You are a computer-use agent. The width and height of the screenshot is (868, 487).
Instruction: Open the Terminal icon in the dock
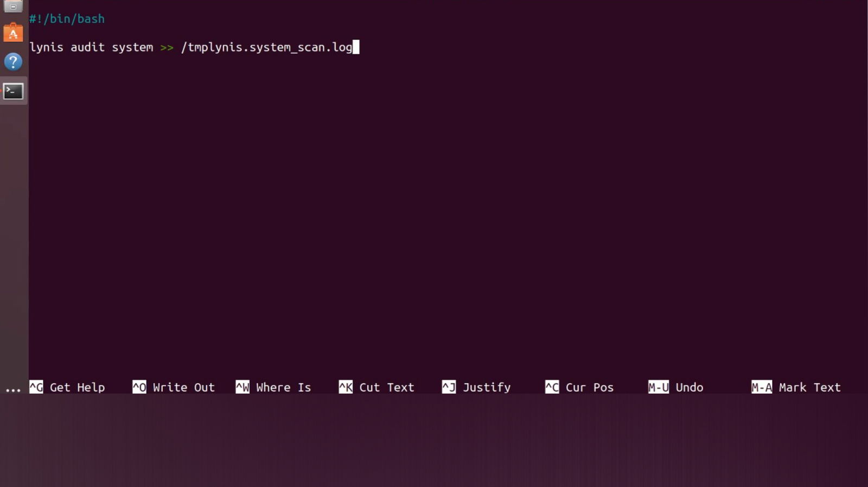(x=14, y=91)
